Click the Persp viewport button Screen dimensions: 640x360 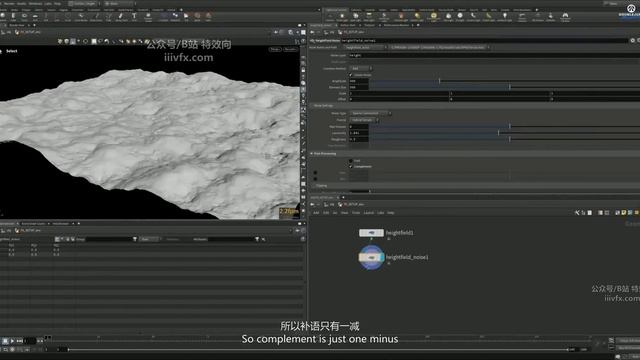coord(275,49)
